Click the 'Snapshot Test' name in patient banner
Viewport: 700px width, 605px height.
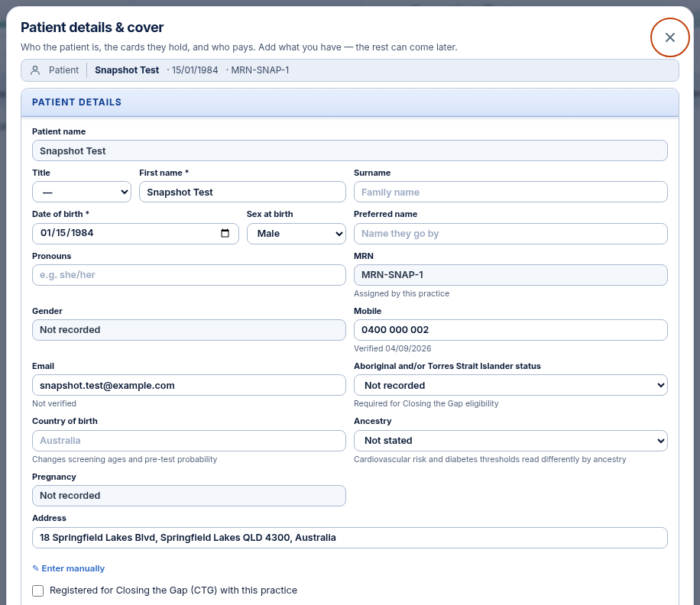click(127, 70)
